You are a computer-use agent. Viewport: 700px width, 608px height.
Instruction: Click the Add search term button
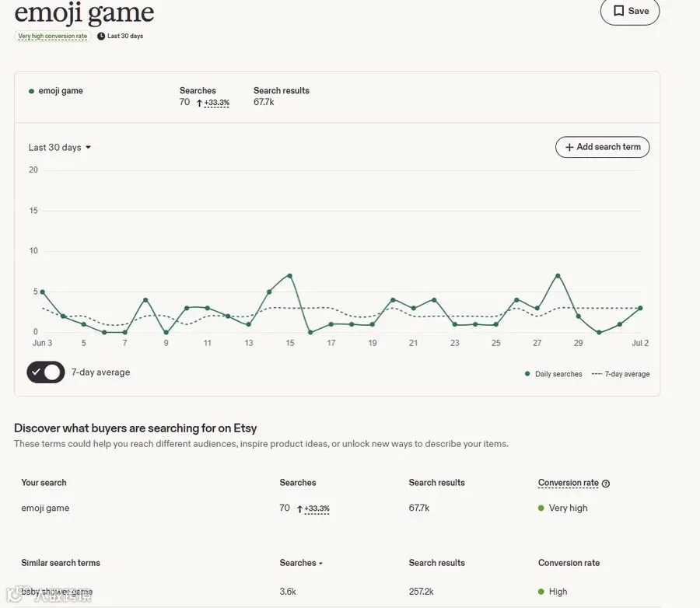(602, 147)
